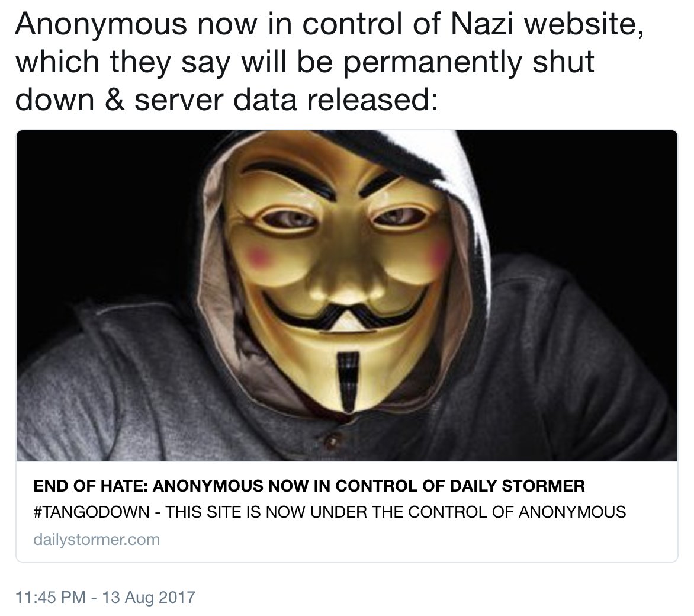
Task: Click 'DAILY STORMER' in the card headline
Action: click(x=518, y=486)
